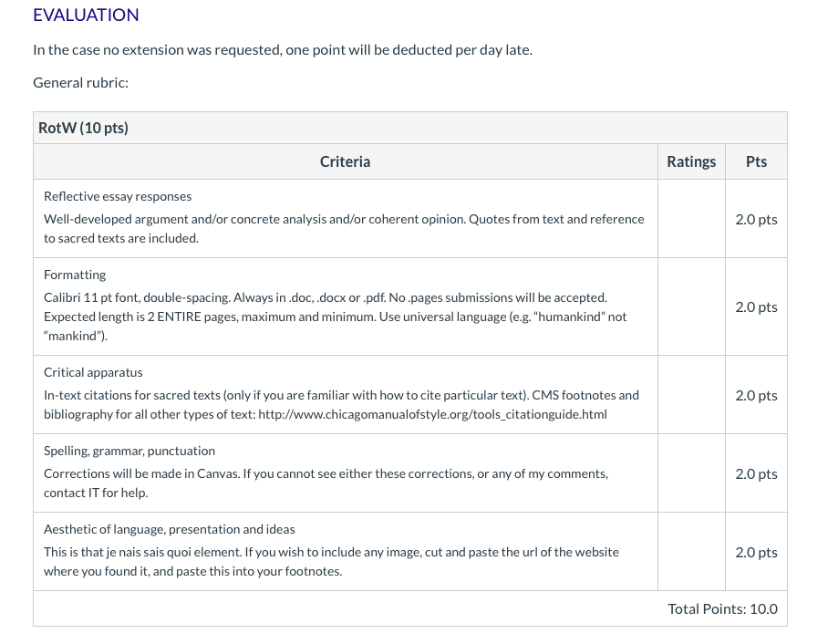This screenshot has width=828, height=644.
Task: Select the Formatting criterion title
Action: (75, 275)
